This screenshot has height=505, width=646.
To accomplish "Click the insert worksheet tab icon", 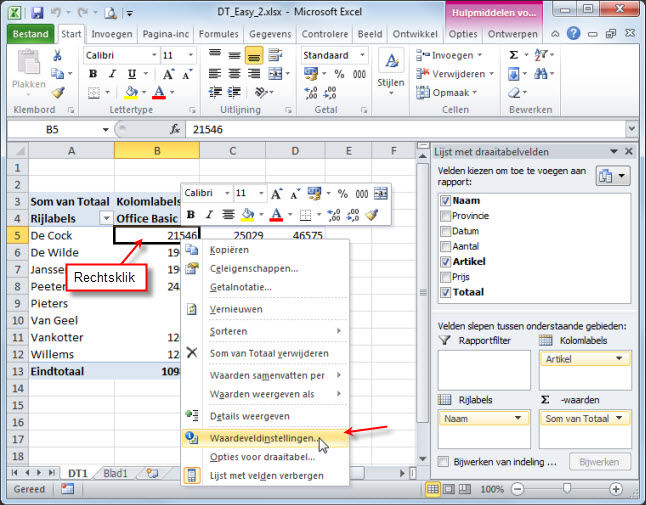I will (152, 473).
